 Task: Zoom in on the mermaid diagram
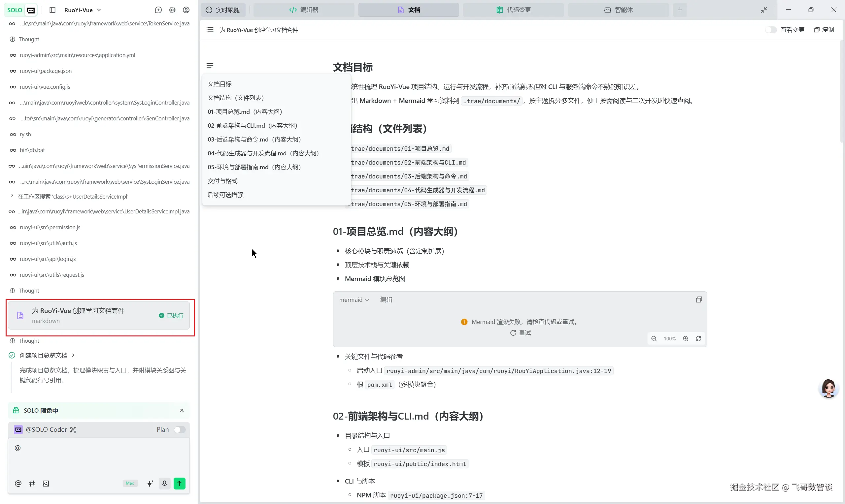pos(686,339)
